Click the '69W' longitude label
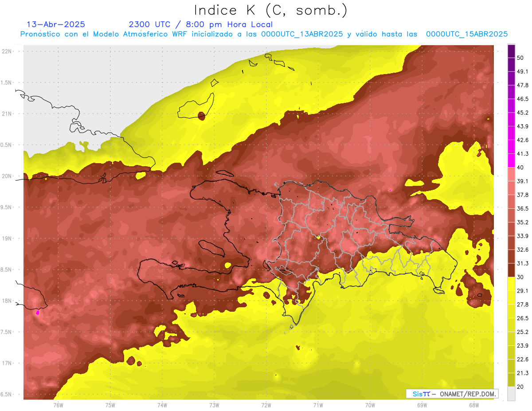This screenshot has height=411, width=532. tap(422, 405)
